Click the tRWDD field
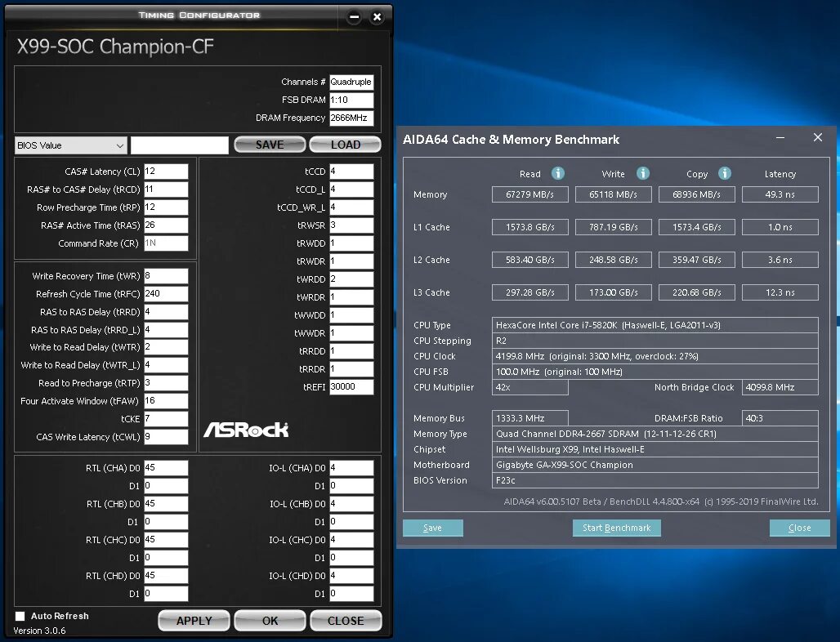This screenshot has width=840, height=642. coord(351,243)
